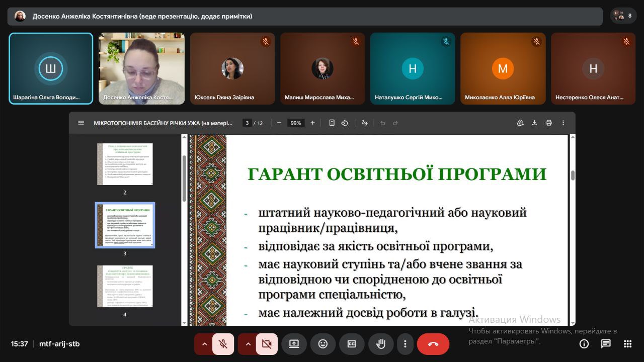This screenshot has width=644, height=362.
Task: Show meeting details info icon
Action: [584, 344]
